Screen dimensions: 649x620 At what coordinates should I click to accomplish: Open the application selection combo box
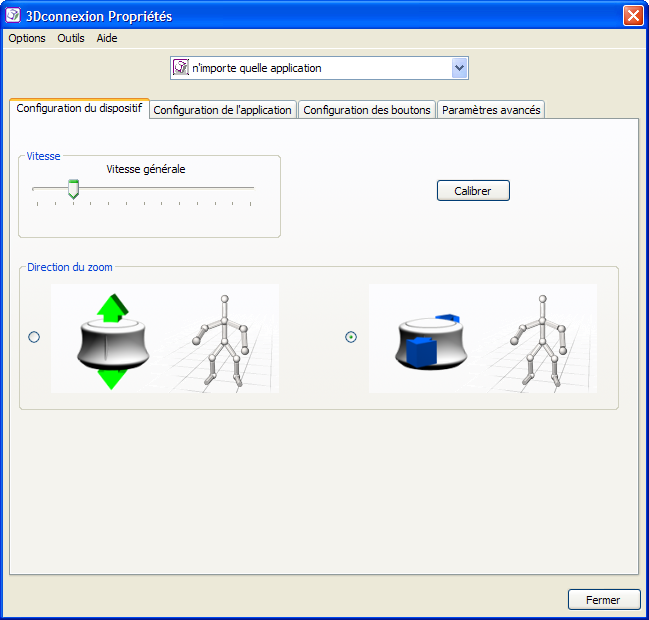(x=318, y=68)
